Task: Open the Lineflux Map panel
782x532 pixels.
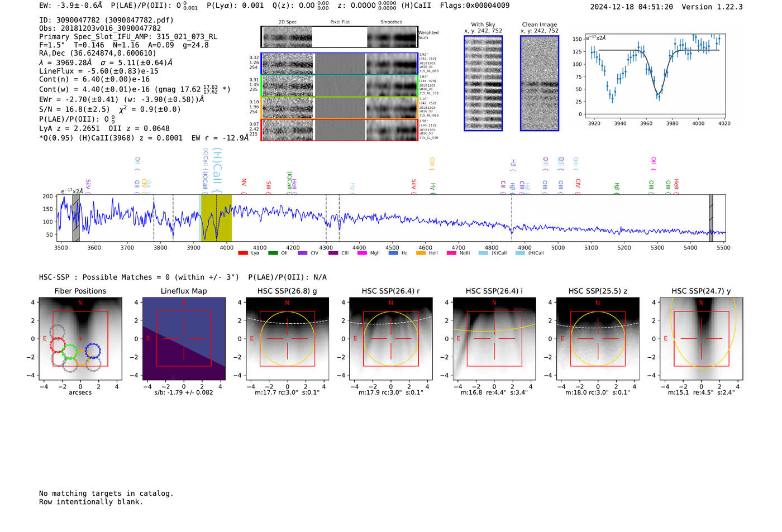Action: point(184,338)
